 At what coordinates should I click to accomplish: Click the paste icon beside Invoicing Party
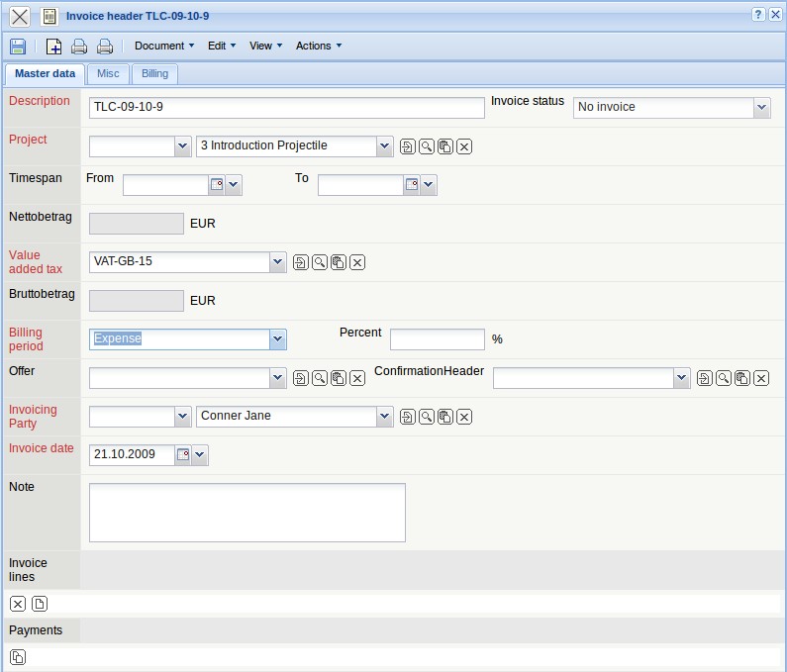tap(444, 417)
